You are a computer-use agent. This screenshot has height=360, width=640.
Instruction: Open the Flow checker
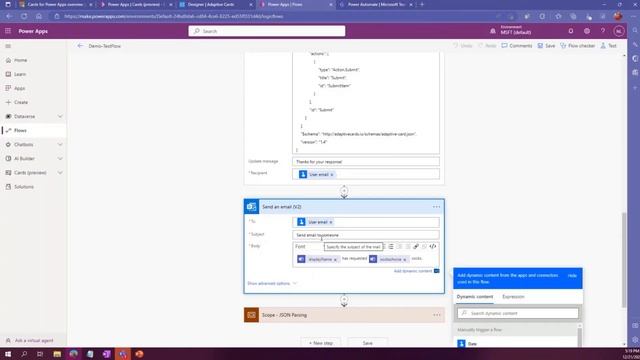[578, 46]
